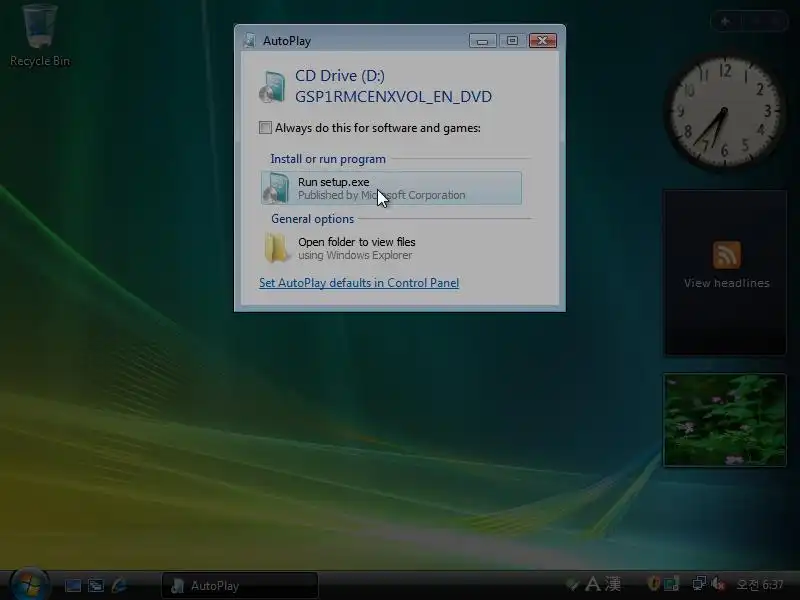Image resolution: width=800 pixels, height=600 pixels.
Task: Check 'Always do this for software and games'
Action: [265, 128]
